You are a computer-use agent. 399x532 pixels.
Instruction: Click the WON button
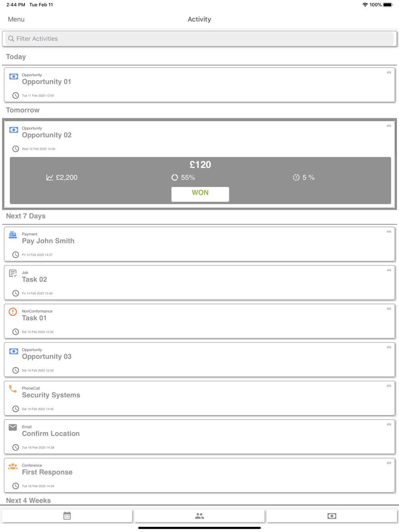point(200,194)
